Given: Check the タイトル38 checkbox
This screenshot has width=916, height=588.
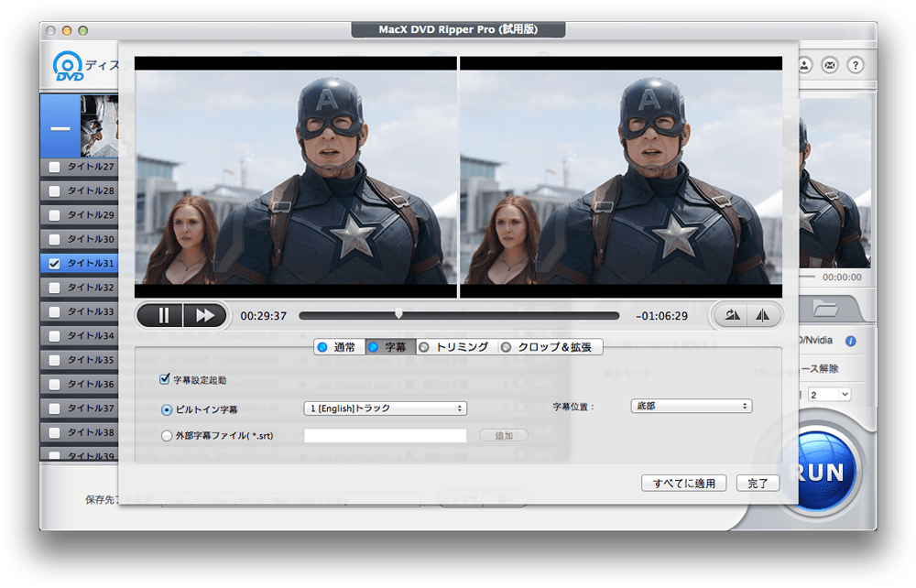Looking at the screenshot, I should [54, 432].
